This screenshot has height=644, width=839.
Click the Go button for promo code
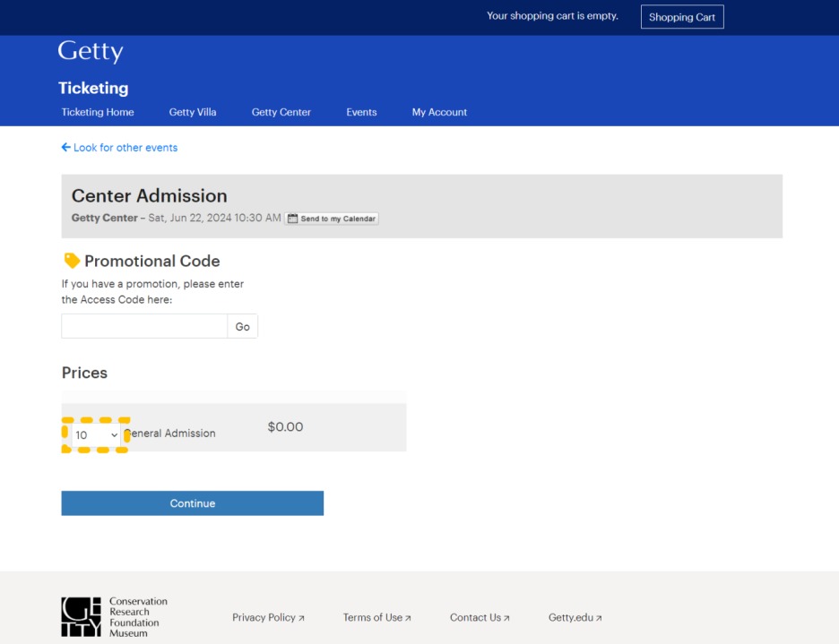(x=242, y=326)
